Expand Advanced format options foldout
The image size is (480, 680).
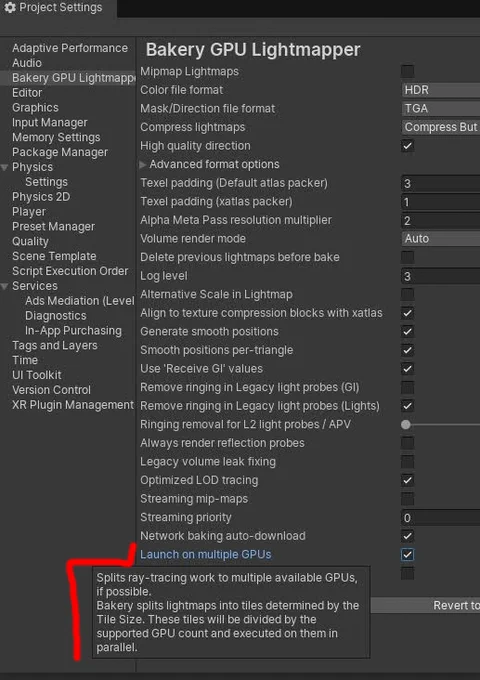[x=143, y=164]
